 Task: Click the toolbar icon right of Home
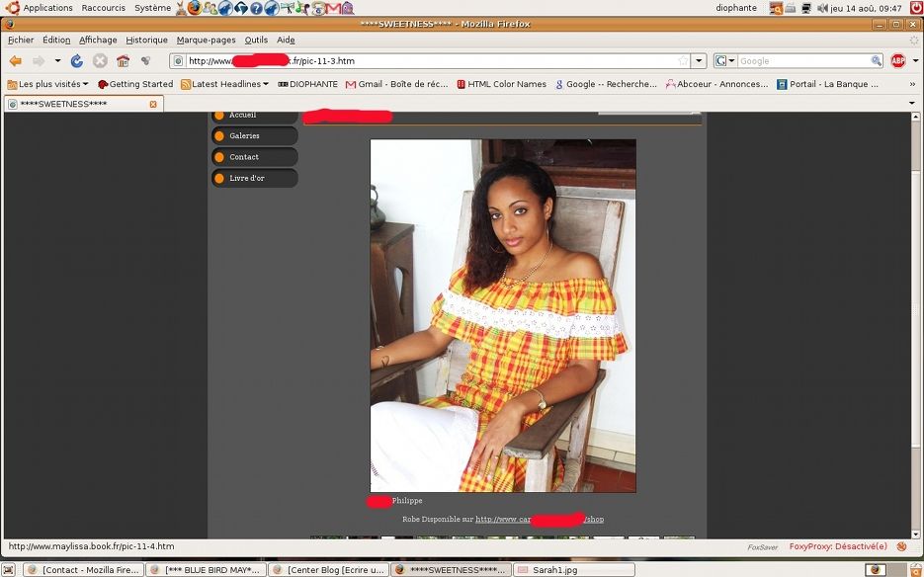[145, 60]
